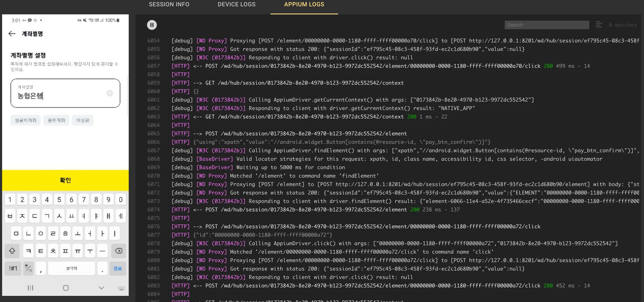The height and width of the screenshot is (302, 644).
Task: Tap the ㅂ key on Korean keyboard
Action: (x=10, y=216)
